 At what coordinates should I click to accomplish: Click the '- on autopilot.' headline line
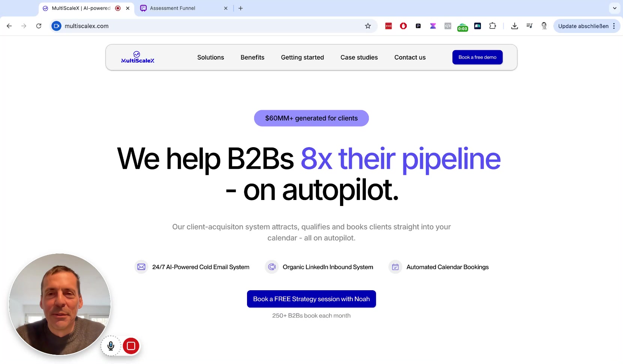point(311,190)
